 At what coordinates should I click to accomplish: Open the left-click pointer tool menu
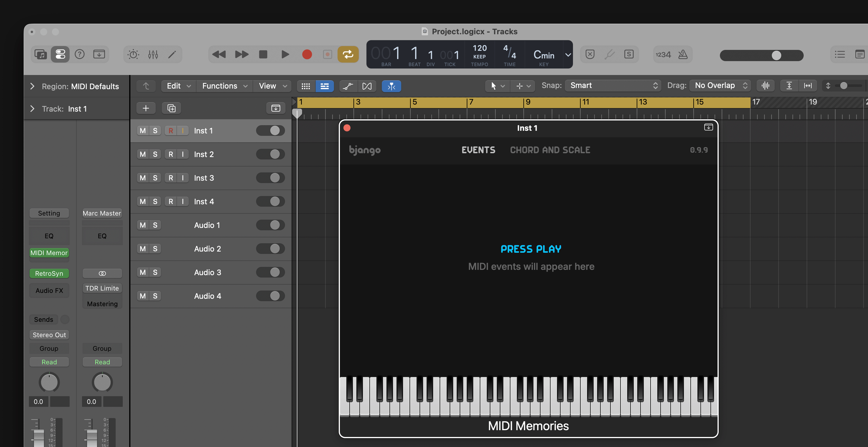(x=497, y=86)
